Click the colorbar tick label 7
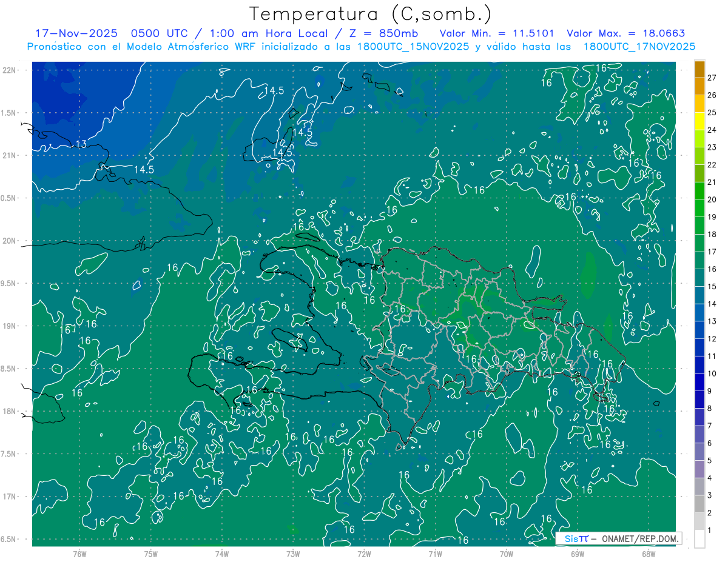The image size is (728, 562). pos(710,426)
